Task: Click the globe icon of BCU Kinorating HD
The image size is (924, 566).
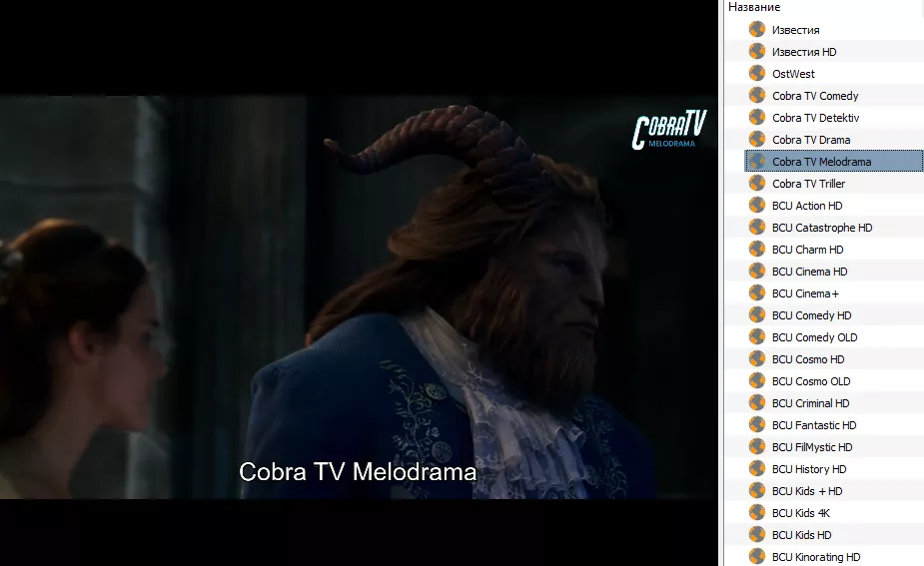Action: pyautogui.click(x=756, y=557)
